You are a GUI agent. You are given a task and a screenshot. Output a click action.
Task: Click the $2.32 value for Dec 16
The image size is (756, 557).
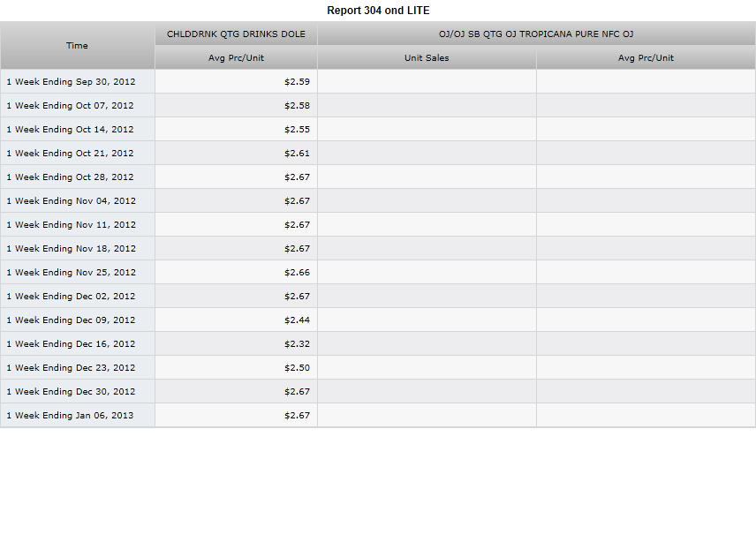coord(297,344)
